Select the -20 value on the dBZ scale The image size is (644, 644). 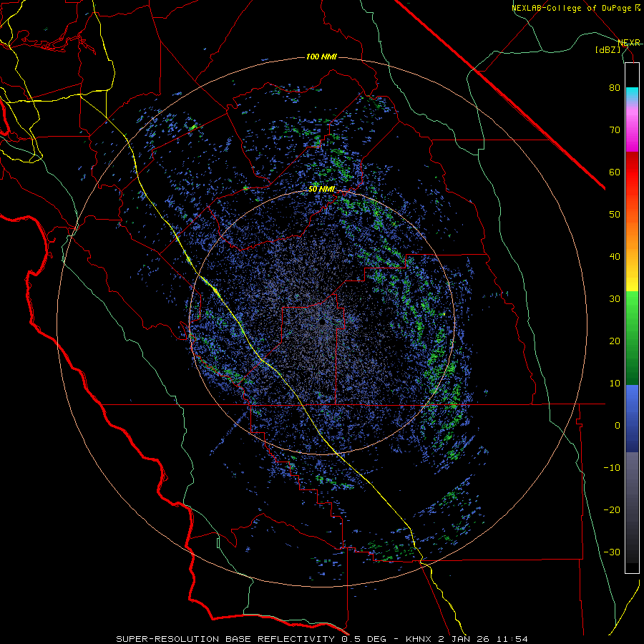pyautogui.click(x=612, y=509)
